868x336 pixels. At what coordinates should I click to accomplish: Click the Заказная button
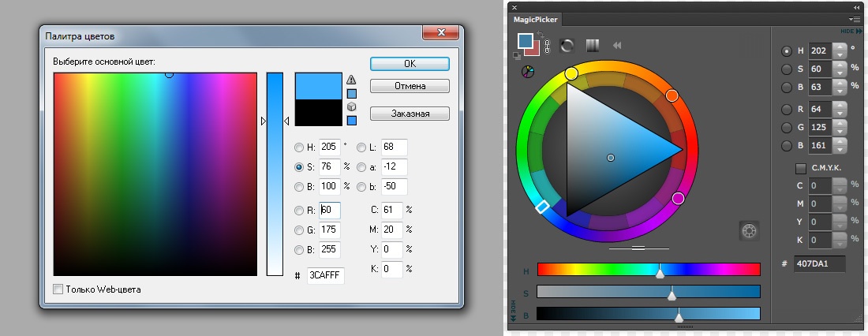point(410,114)
